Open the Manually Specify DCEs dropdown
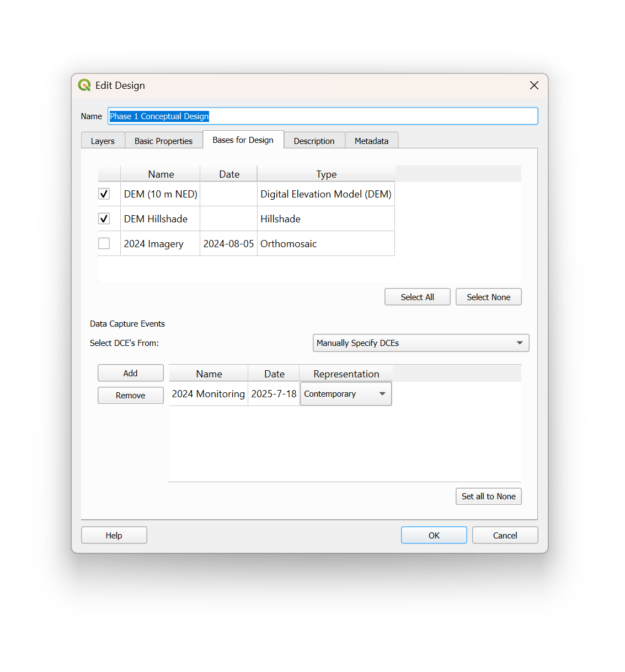Image resolution: width=625 pixels, height=672 pixels. 421,343
